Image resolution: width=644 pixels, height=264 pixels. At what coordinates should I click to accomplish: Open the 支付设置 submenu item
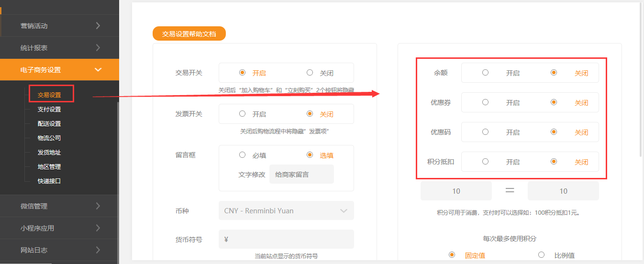tap(49, 110)
